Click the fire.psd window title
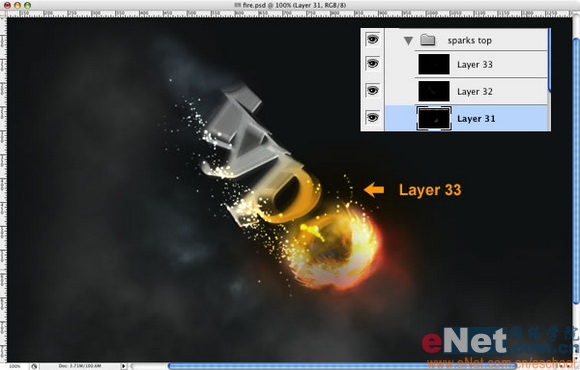Screen dimensions: 580x370 [294, 6]
